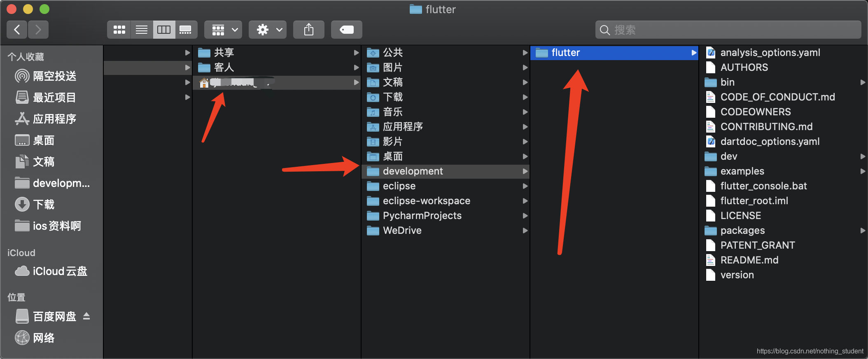Open developm... folder in sidebar
Viewport: 868px width, 359px height.
(51, 183)
